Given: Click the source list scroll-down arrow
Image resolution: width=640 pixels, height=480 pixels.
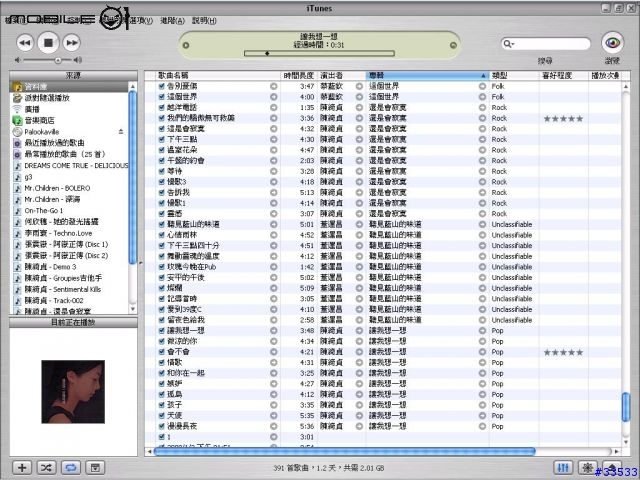Looking at the screenshot, I should (x=132, y=309).
